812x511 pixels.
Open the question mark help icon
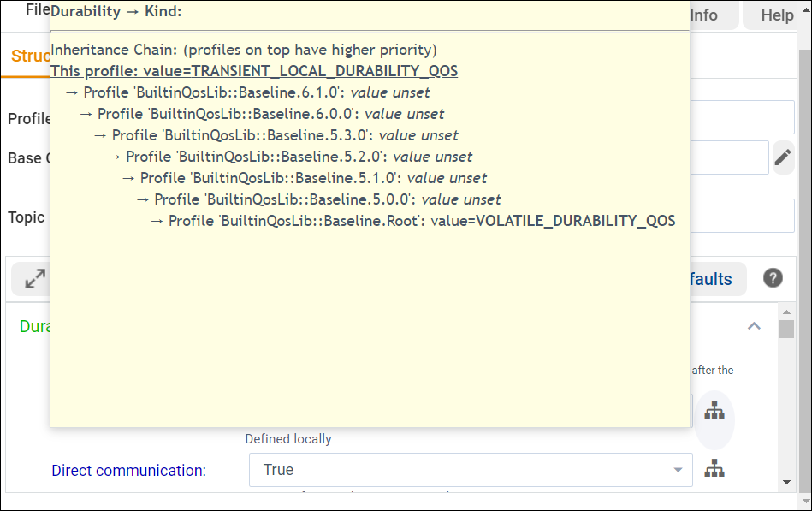tap(773, 278)
